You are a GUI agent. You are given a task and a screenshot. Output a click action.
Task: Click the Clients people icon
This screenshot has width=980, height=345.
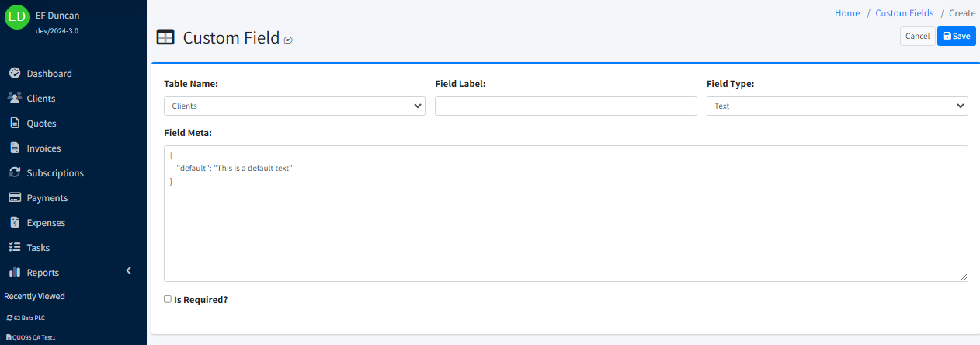(14, 99)
